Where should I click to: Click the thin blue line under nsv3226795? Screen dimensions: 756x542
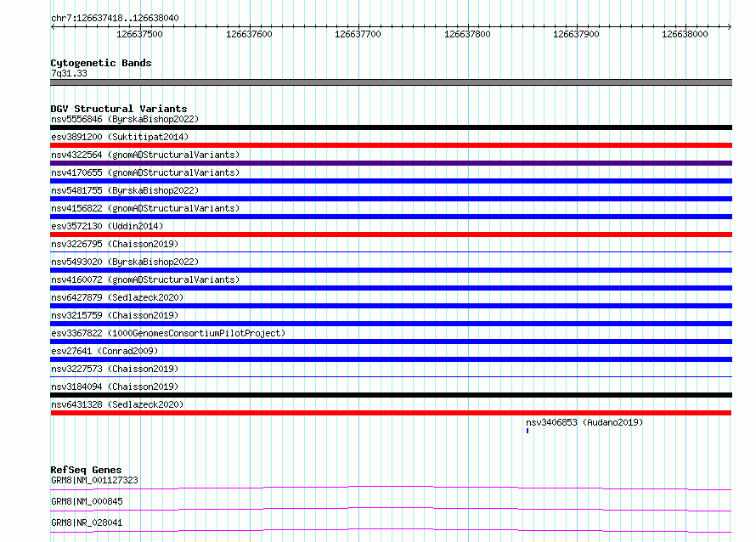(391, 251)
